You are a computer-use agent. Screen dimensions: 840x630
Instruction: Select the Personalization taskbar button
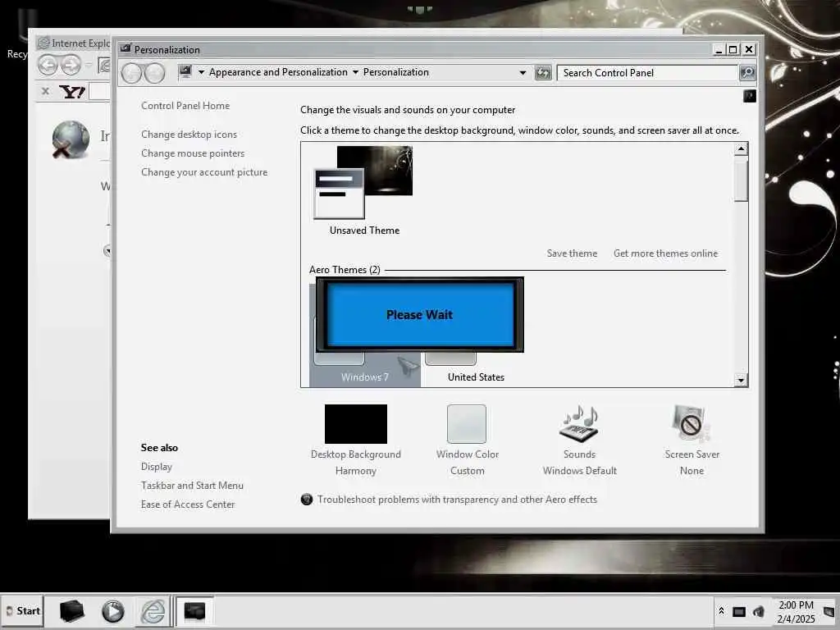coord(194,611)
